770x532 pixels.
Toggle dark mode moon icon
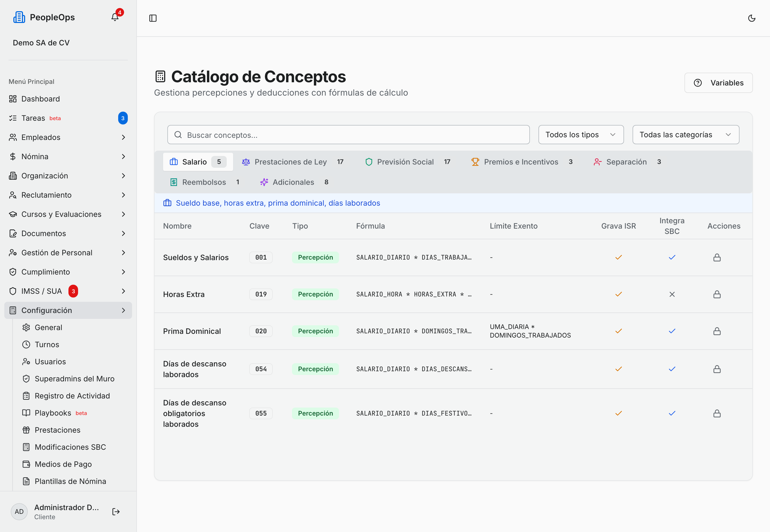(752, 18)
